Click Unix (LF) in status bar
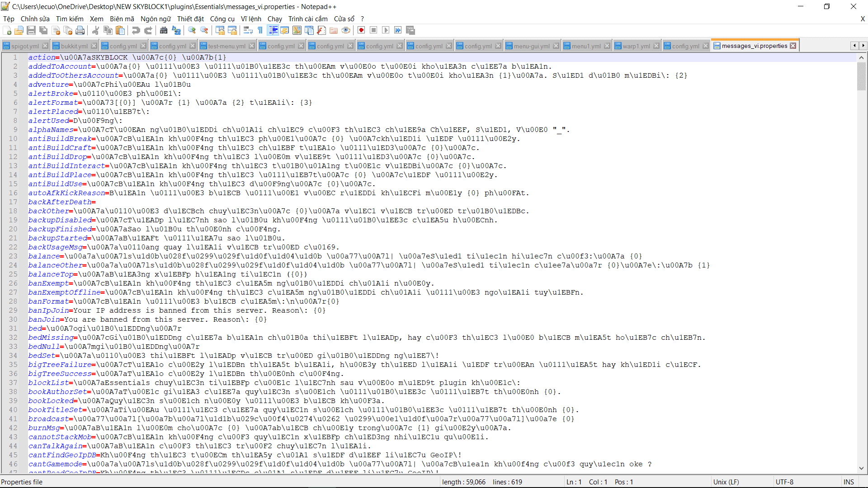This screenshot has height=488, width=868. (x=726, y=482)
